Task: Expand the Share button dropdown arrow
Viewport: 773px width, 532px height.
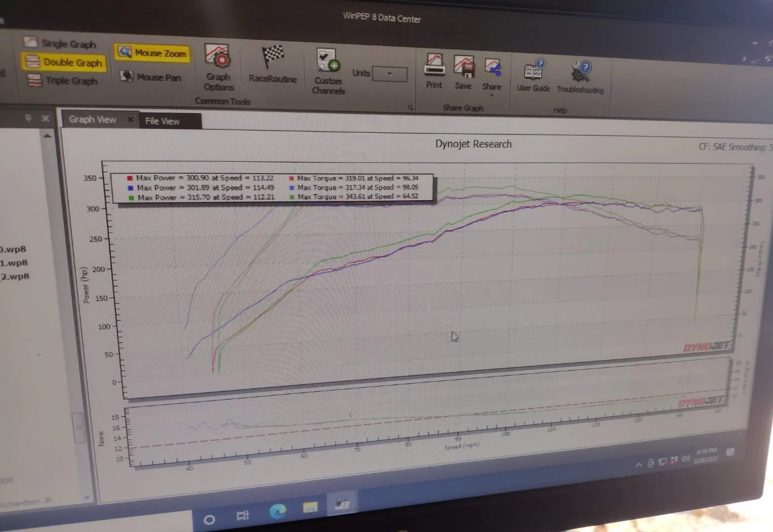Action: pos(492,96)
